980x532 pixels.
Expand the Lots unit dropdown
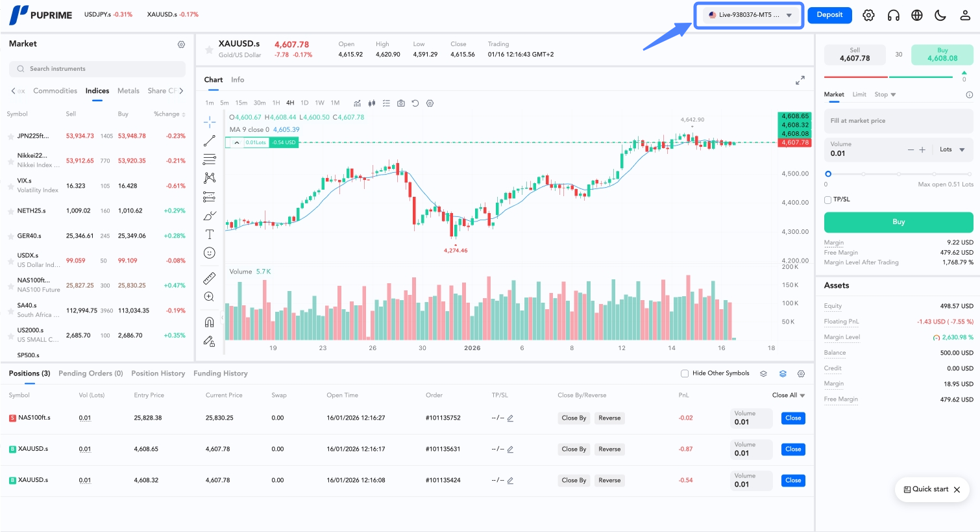pos(952,150)
